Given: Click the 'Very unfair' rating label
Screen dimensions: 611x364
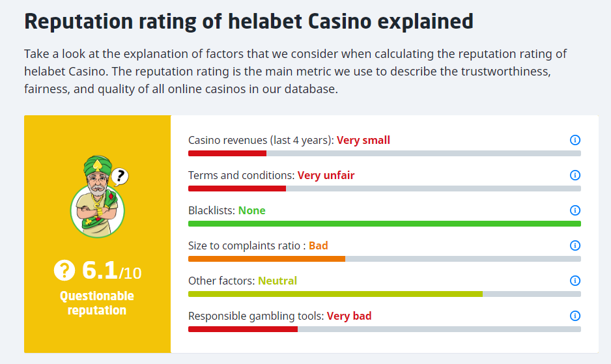Looking at the screenshot, I should [326, 175].
